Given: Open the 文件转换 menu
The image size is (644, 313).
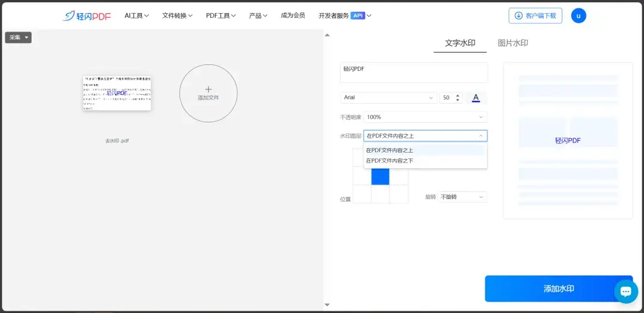Looking at the screenshot, I should 178,16.
